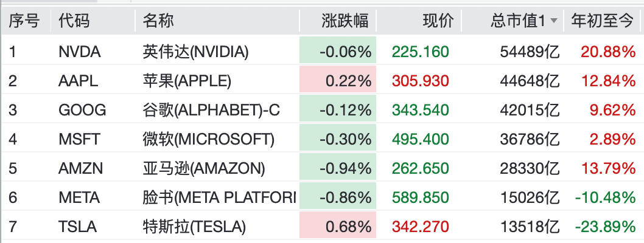Viewport: 644px width, 243px height.
Task: Select the NVDA stock row
Action: tap(322, 51)
